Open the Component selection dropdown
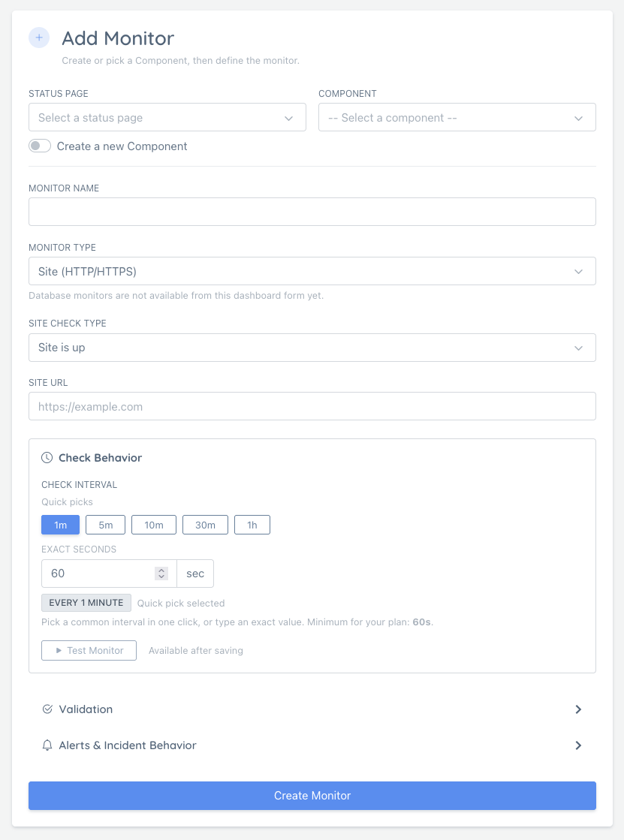This screenshot has height=840, width=624. pyautogui.click(x=457, y=117)
